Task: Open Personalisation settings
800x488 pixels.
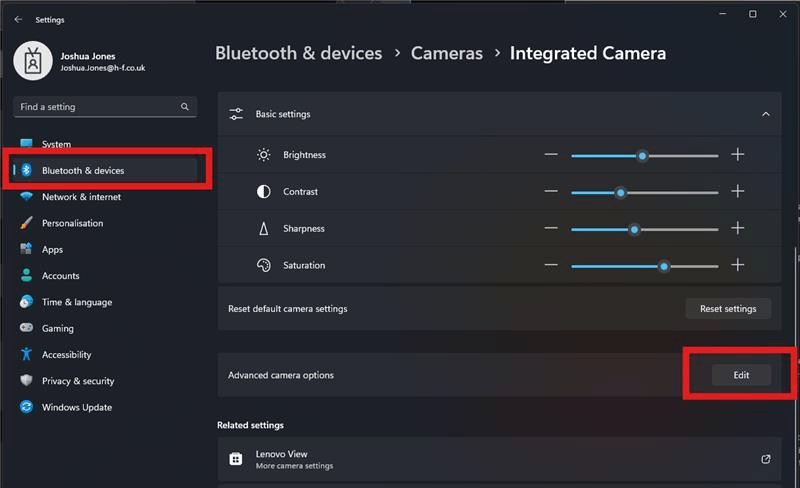Action: [x=105, y=223]
